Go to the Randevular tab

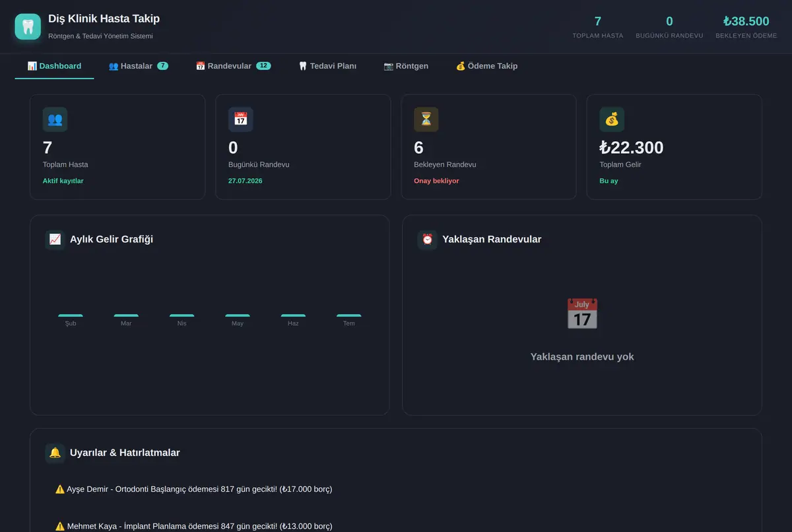(x=233, y=66)
